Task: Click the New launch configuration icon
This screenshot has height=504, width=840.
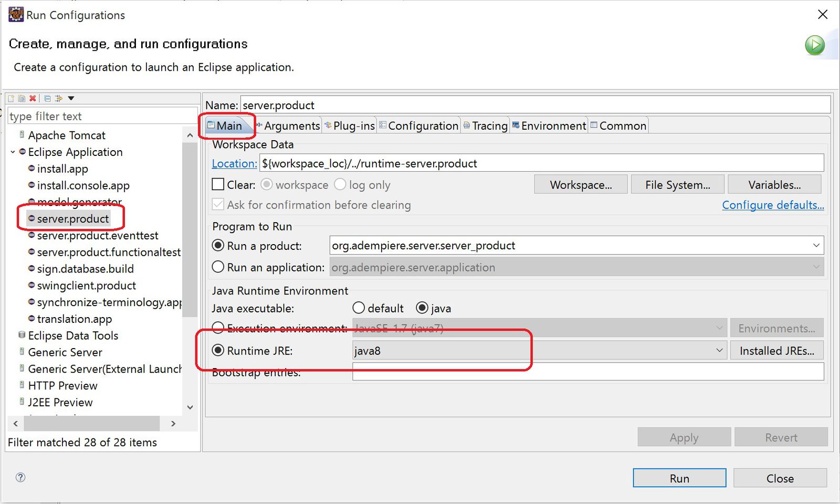Action: 11,99
